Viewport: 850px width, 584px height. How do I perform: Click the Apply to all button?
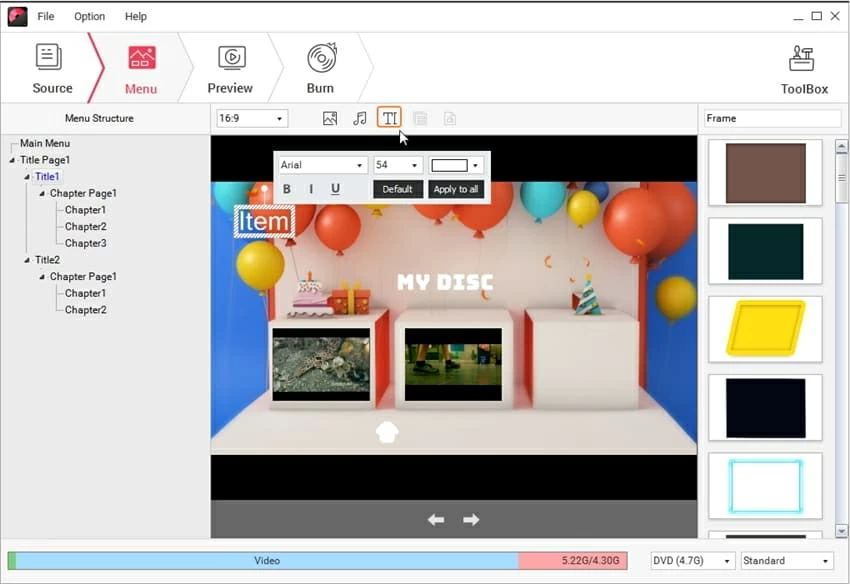(x=456, y=189)
